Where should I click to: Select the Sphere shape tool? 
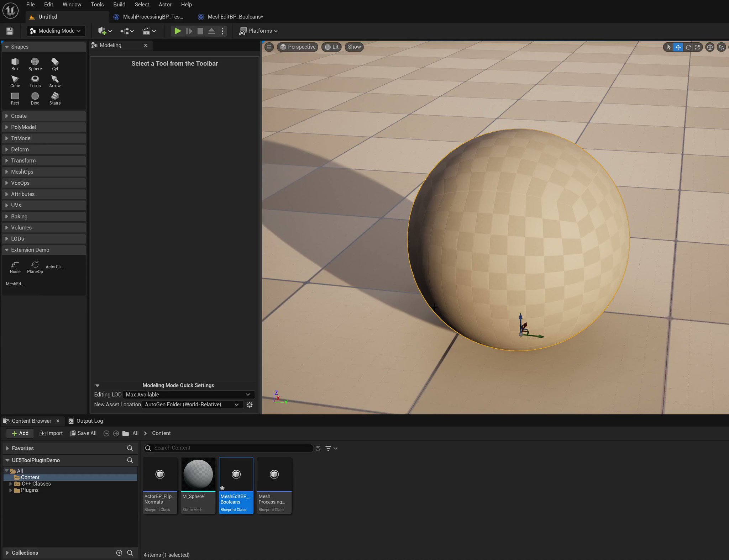click(35, 62)
